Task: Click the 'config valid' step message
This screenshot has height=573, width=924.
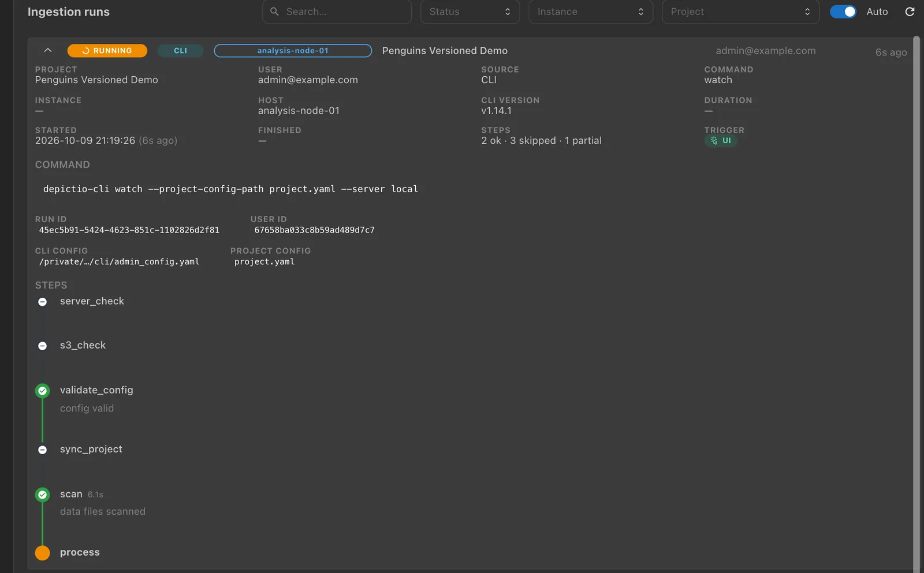Action: pyautogui.click(x=87, y=408)
